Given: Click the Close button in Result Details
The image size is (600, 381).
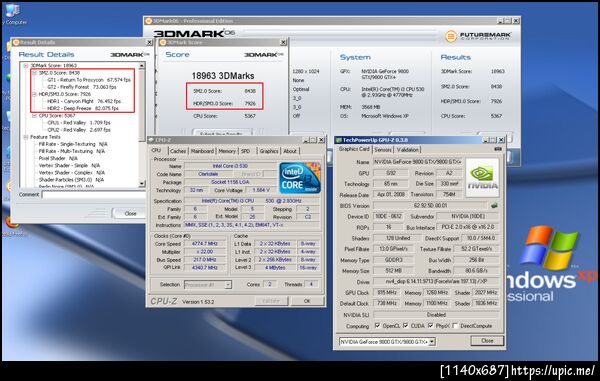Looking at the screenshot, I should tap(130, 213).
